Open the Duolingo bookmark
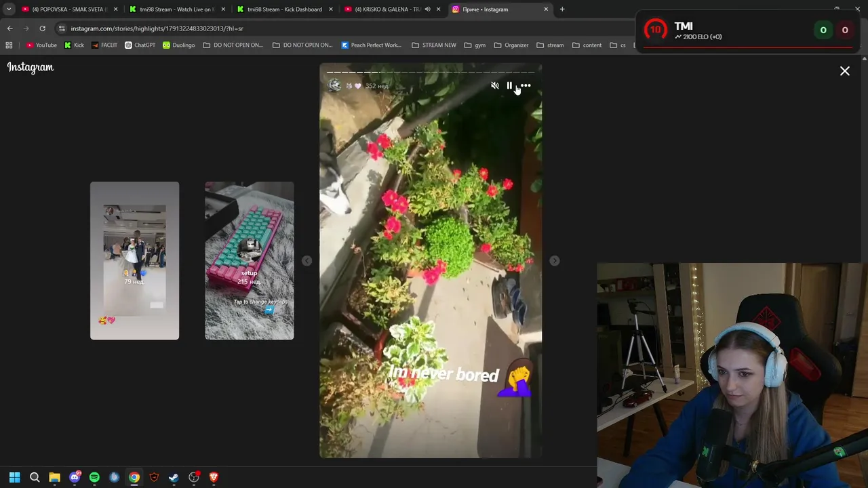This screenshot has height=488, width=868. click(x=178, y=45)
